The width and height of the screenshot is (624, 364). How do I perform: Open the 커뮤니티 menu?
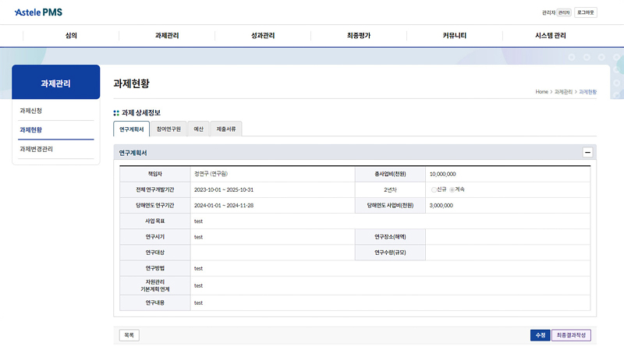pyautogui.click(x=454, y=36)
